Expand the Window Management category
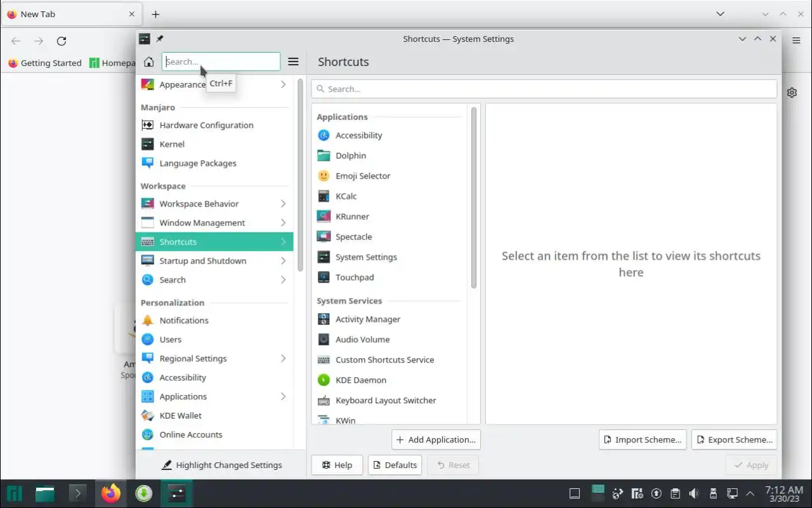This screenshot has height=508, width=812. click(283, 223)
